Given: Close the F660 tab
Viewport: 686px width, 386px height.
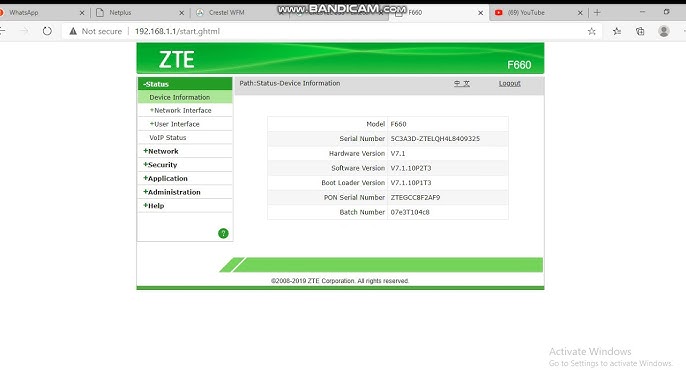Looking at the screenshot, I should (x=480, y=13).
